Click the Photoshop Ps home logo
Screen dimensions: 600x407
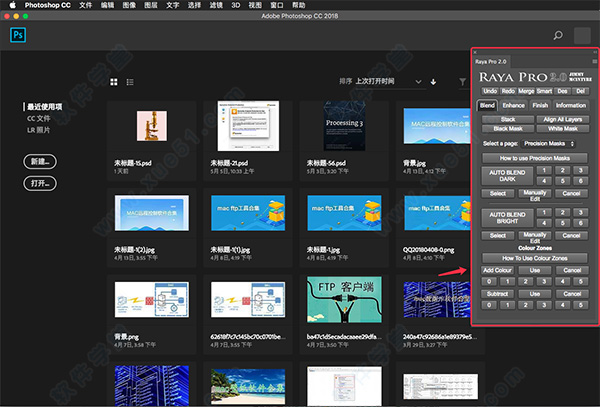click(18, 35)
